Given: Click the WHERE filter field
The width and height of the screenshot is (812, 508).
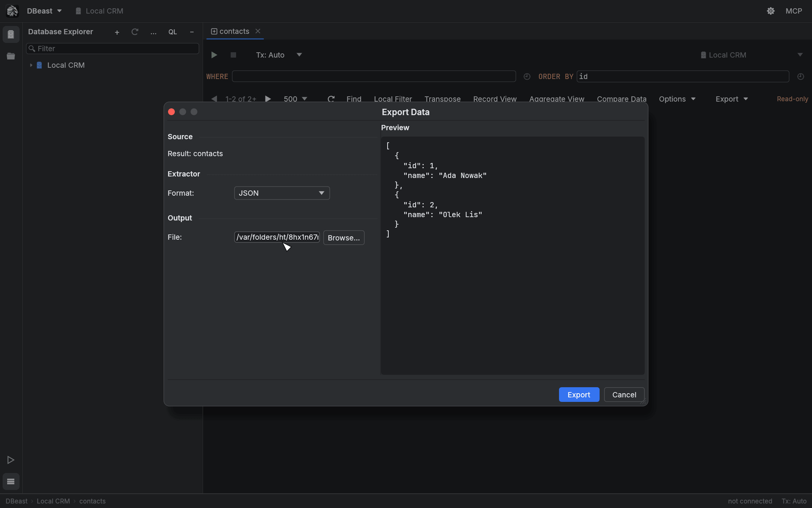Looking at the screenshot, I should (374, 76).
